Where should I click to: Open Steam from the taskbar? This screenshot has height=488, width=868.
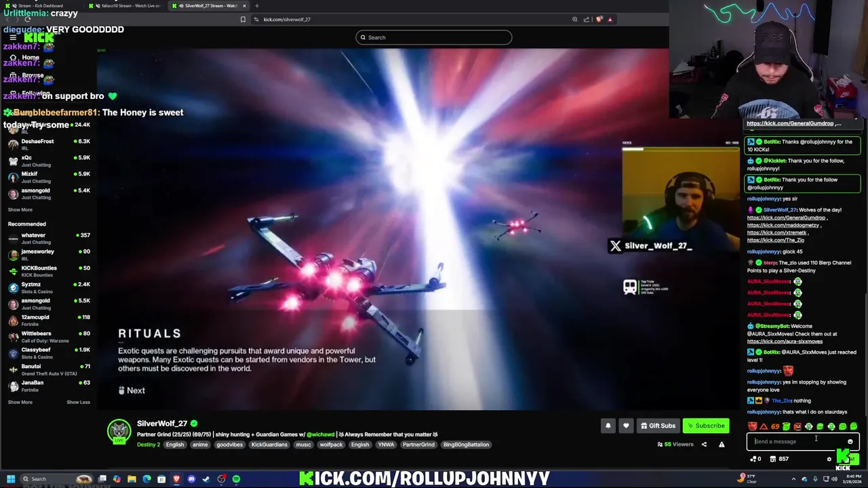pos(206,479)
